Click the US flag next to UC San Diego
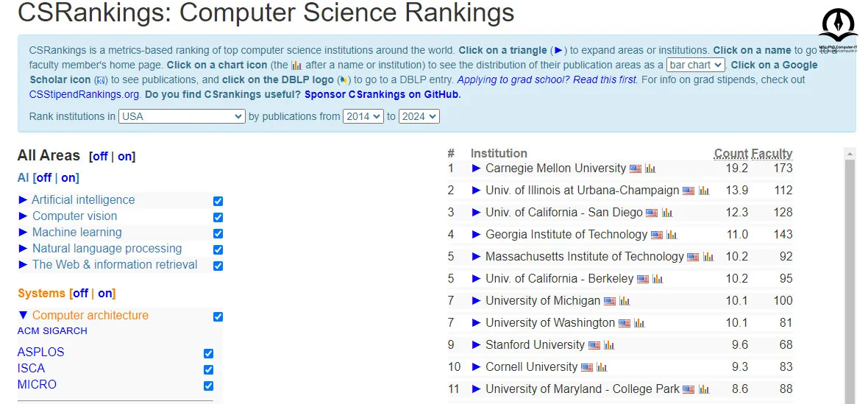Image resolution: width=868 pixels, height=404 pixels. 652,213
